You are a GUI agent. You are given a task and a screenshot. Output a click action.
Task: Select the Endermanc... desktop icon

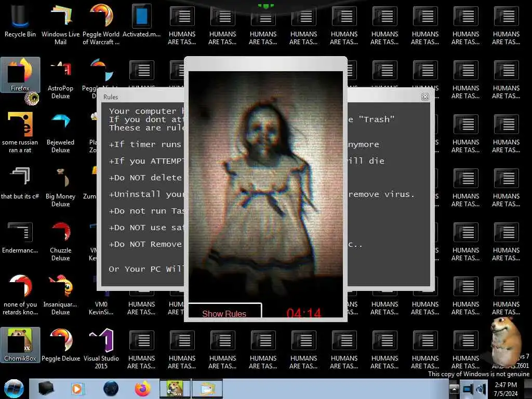coord(20,237)
